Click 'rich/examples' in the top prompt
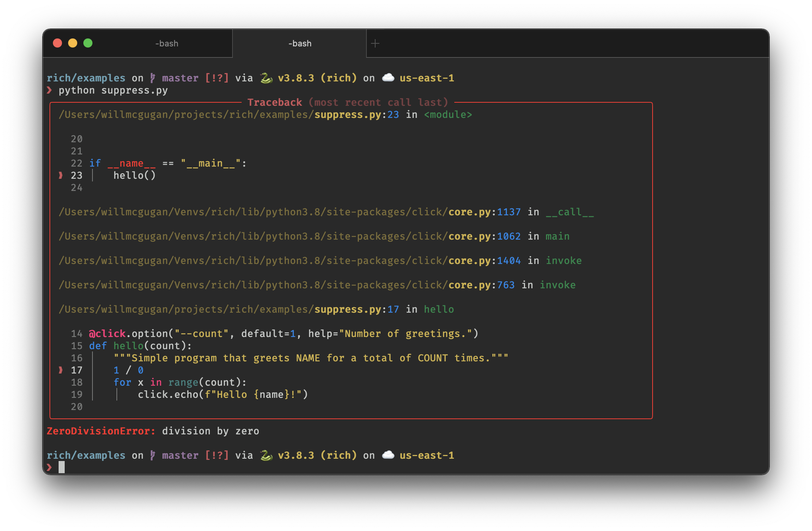This screenshot has height=531, width=812. (x=86, y=78)
